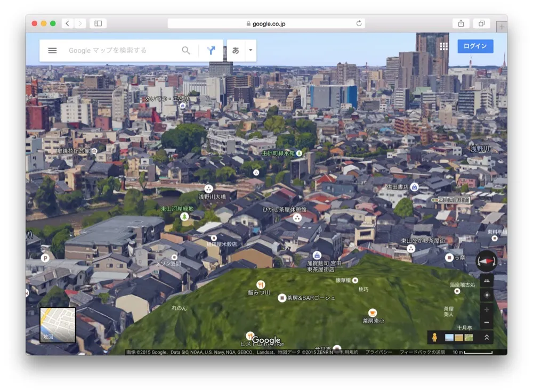
Task: Reset map orientation with the compass icon
Action: (486, 261)
